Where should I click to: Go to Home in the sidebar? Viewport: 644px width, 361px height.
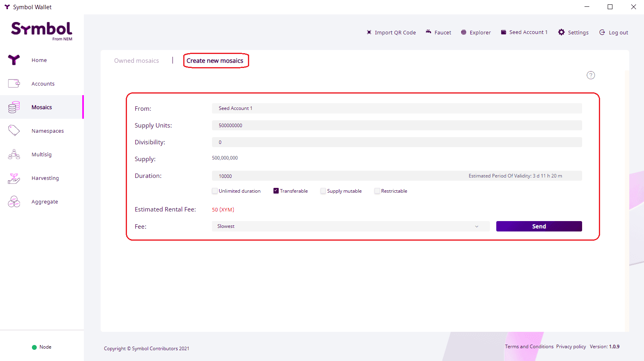pyautogui.click(x=39, y=60)
